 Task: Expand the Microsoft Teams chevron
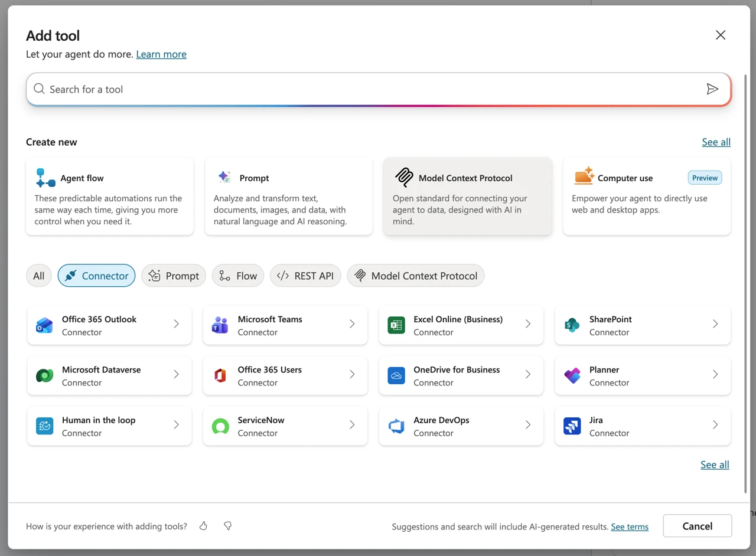[x=352, y=323]
